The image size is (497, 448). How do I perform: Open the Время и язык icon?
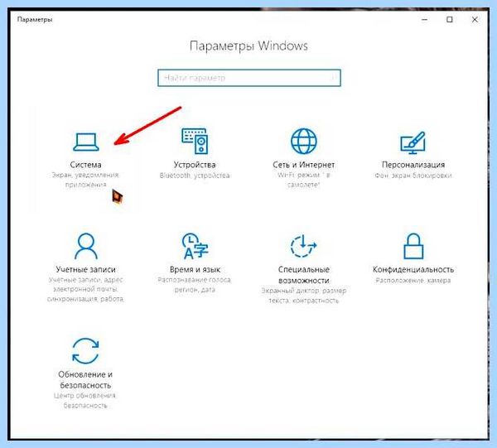pyautogui.click(x=195, y=246)
